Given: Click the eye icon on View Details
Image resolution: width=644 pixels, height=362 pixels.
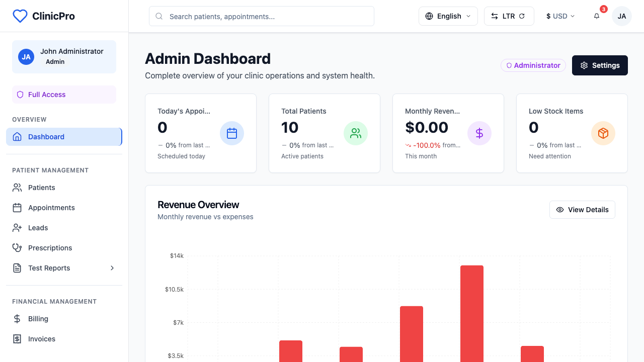Looking at the screenshot, I should pyautogui.click(x=560, y=210).
